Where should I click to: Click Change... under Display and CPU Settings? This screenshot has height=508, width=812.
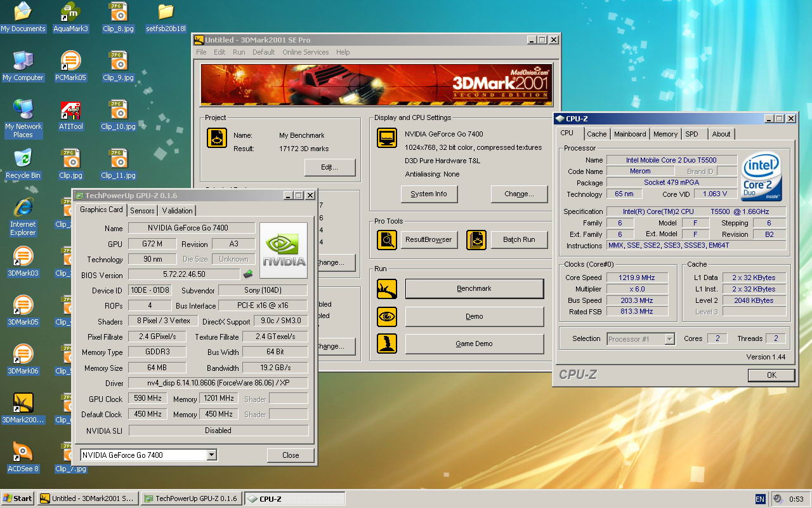(519, 194)
